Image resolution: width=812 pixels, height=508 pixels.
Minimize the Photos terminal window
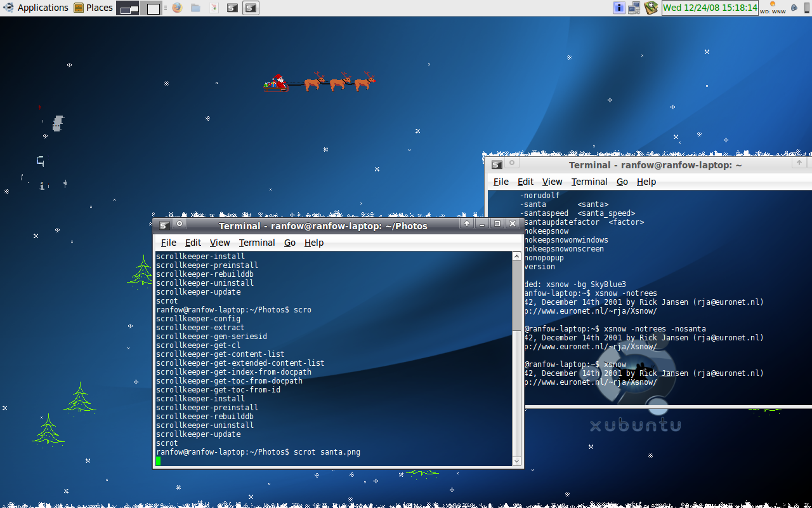[x=482, y=224]
